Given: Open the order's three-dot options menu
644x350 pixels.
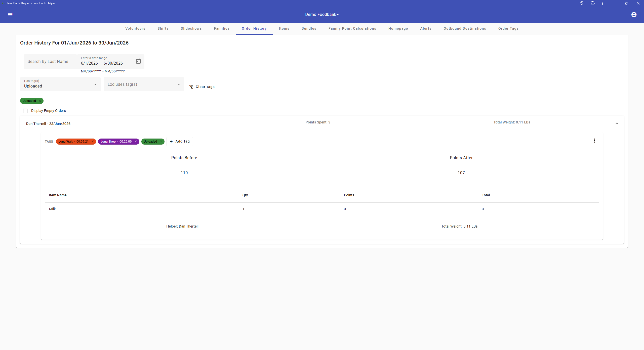Looking at the screenshot, I should click(x=594, y=141).
